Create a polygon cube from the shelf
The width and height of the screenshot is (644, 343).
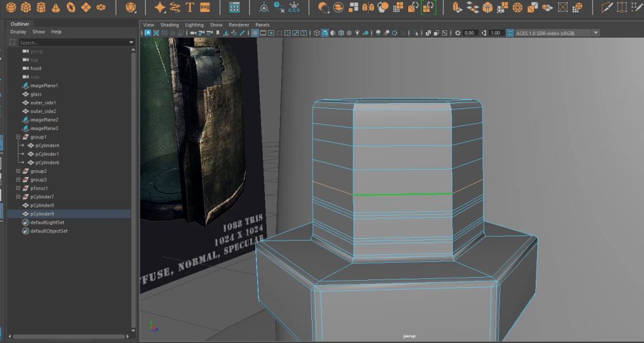(26, 8)
